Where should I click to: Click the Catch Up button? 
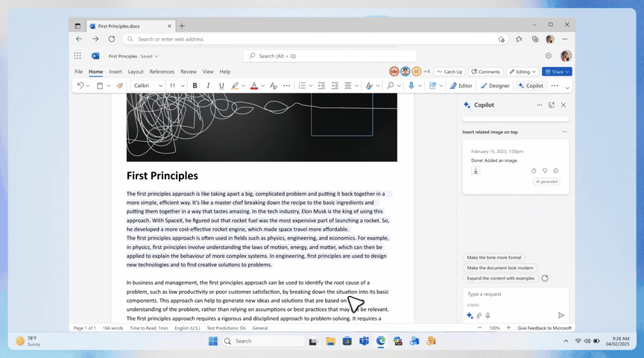tap(449, 72)
